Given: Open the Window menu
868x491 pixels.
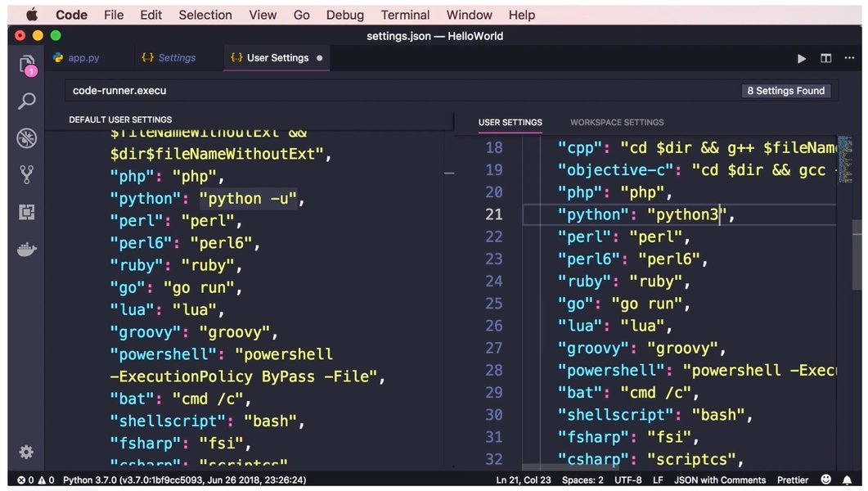Looking at the screenshot, I should 469,15.
